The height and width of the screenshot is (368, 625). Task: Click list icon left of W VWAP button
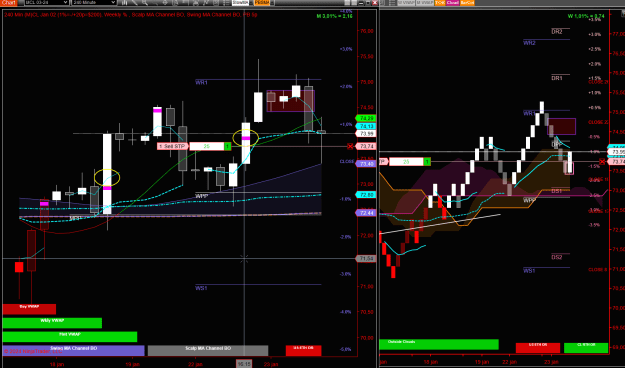pos(393,2)
